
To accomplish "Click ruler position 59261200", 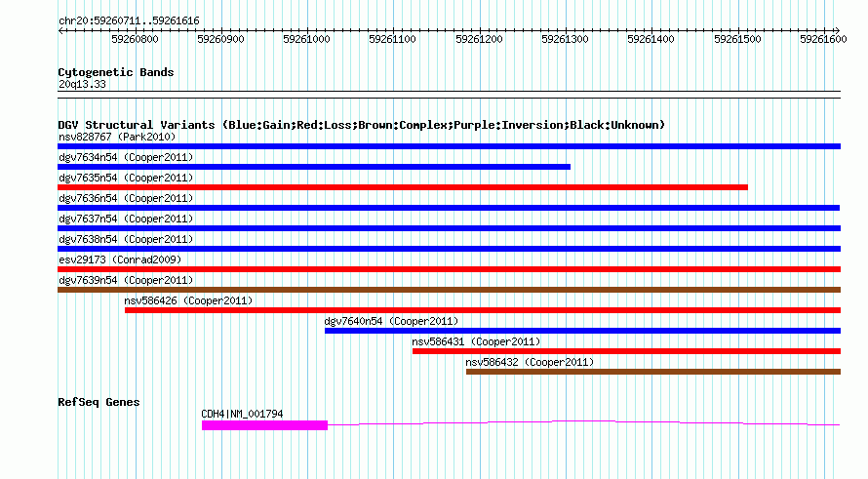I will [x=480, y=39].
